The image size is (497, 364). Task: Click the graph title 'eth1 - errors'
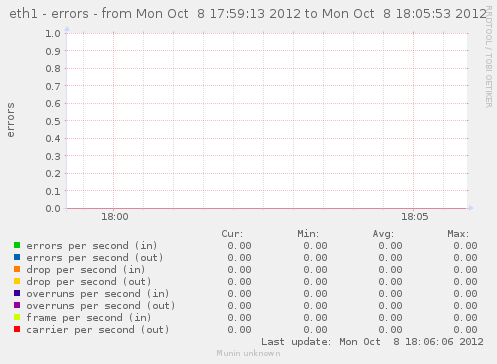(x=49, y=14)
